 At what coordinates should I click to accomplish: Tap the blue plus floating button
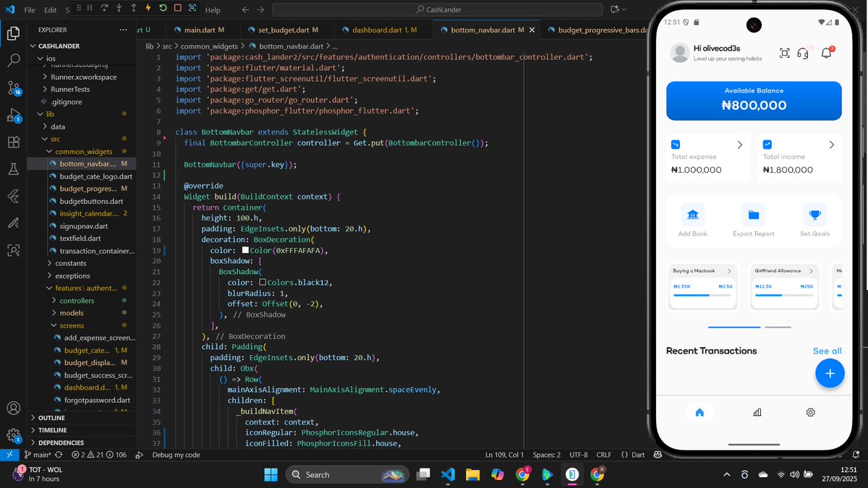pyautogui.click(x=830, y=373)
